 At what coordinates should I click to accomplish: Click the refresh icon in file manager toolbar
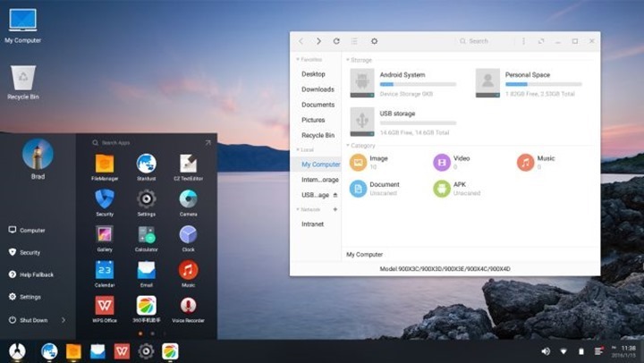[336, 41]
